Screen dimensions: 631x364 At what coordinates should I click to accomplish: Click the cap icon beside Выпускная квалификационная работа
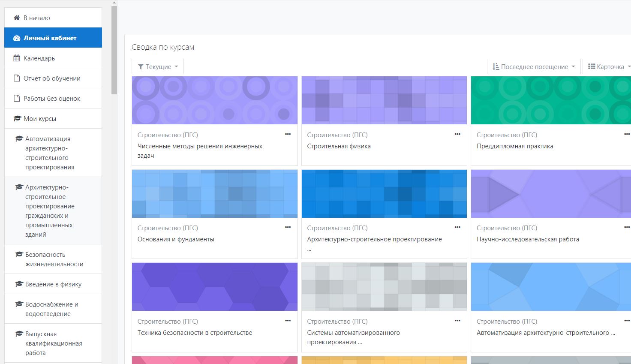pos(19,334)
